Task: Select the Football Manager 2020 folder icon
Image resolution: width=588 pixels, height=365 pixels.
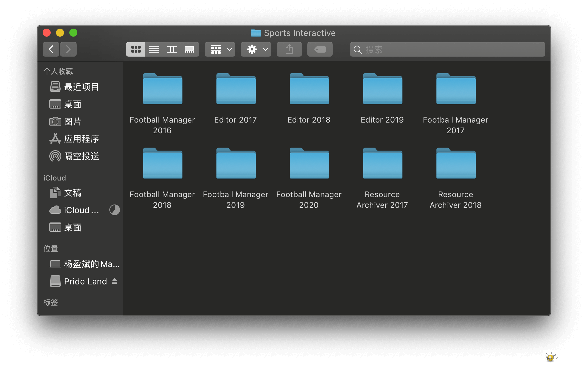Action: 309,163
